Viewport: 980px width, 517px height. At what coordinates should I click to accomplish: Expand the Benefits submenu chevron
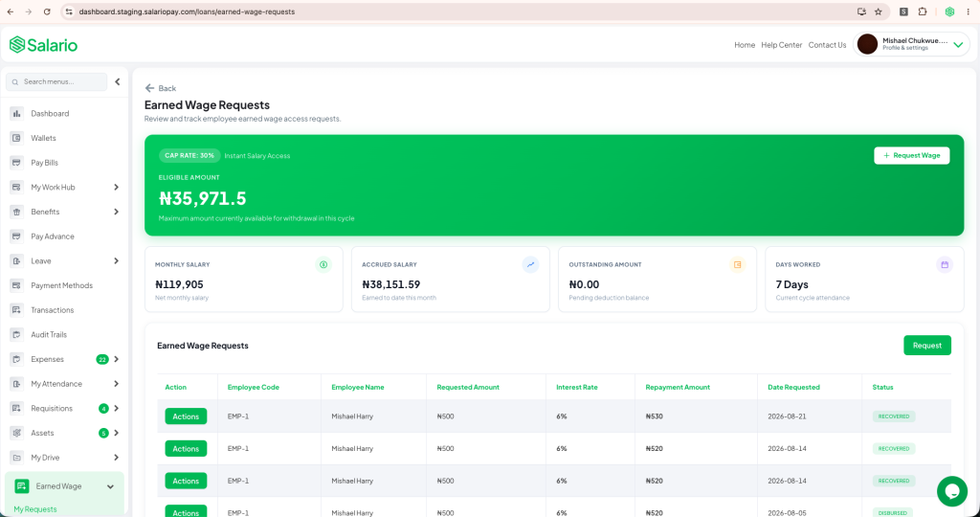point(116,212)
